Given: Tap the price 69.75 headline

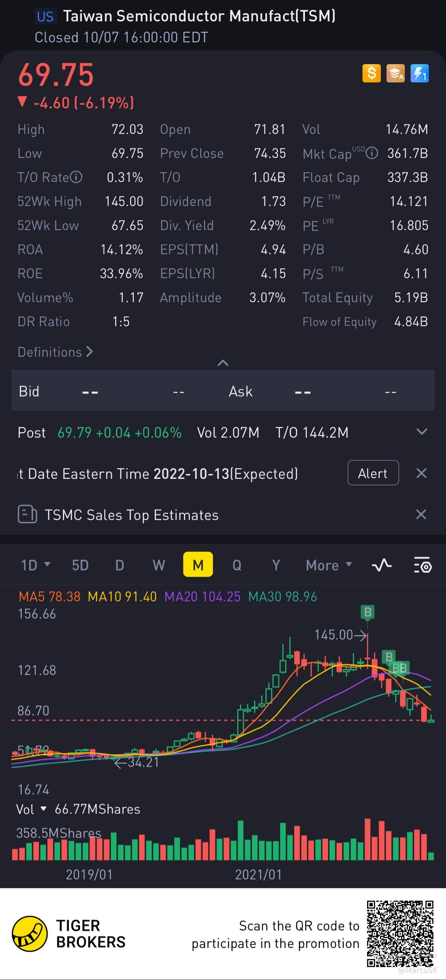Looking at the screenshot, I should 56,75.
